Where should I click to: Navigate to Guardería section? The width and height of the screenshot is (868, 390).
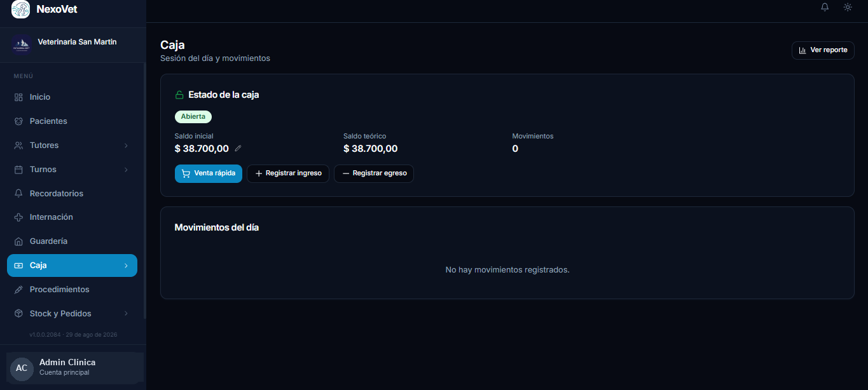(x=72, y=241)
